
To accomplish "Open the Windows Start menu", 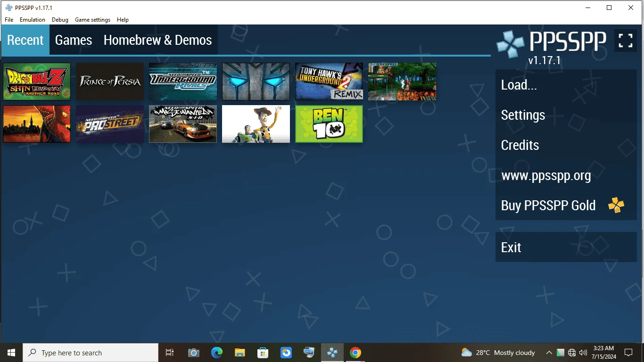I will point(11,353).
